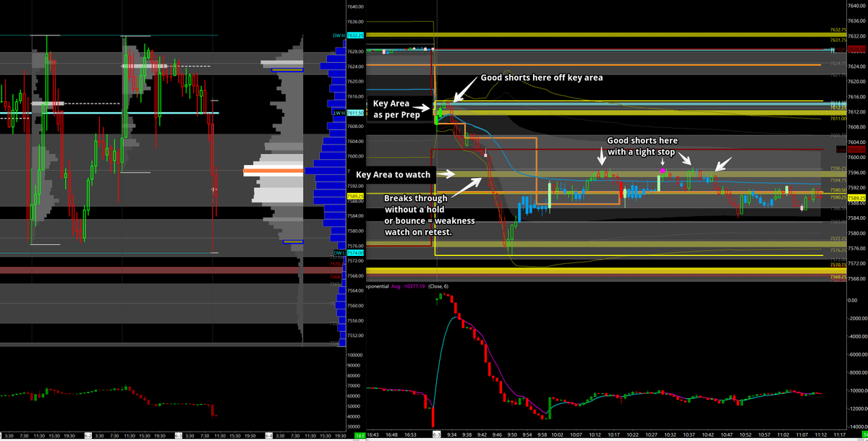Click the orange point-of-control bar in volume profile

pos(272,171)
